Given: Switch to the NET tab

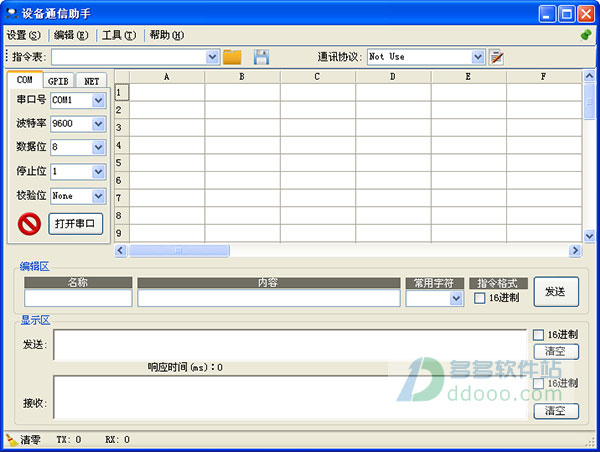Looking at the screenshot, I should (91, 81).
